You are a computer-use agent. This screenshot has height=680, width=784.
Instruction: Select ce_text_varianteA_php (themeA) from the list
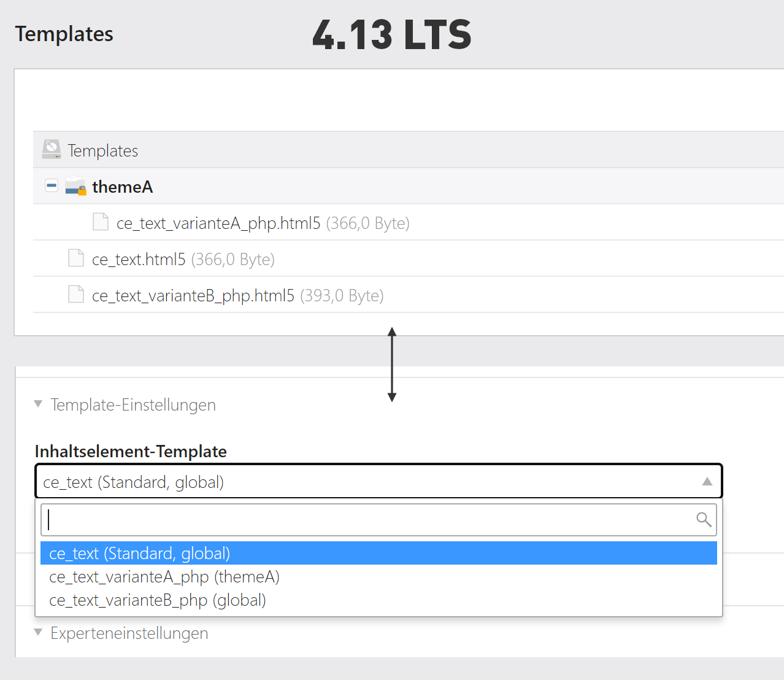pyautogui.click(x=164, y=576)
